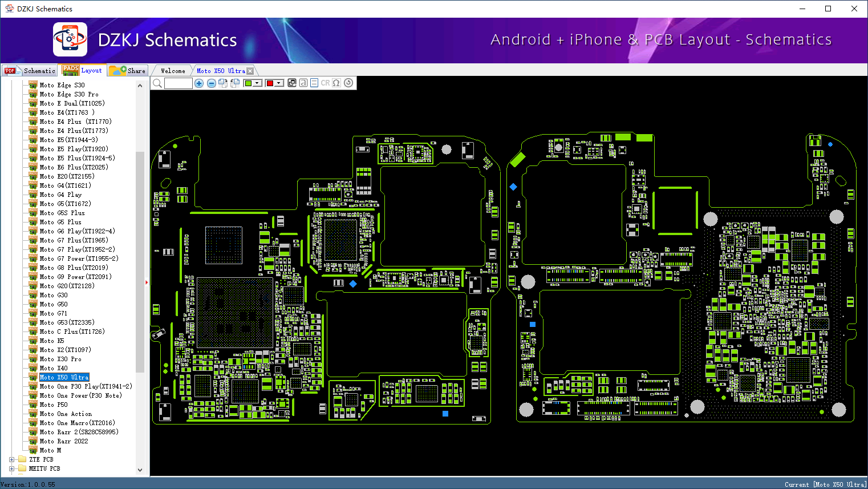Rotate the board counterclockwise using the toolbar icon
This screenshot has width=868, height=489.
click(234, 83)
